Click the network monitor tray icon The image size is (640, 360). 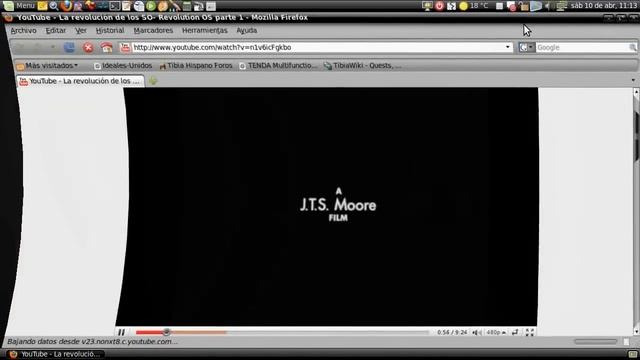pos(561,6)
